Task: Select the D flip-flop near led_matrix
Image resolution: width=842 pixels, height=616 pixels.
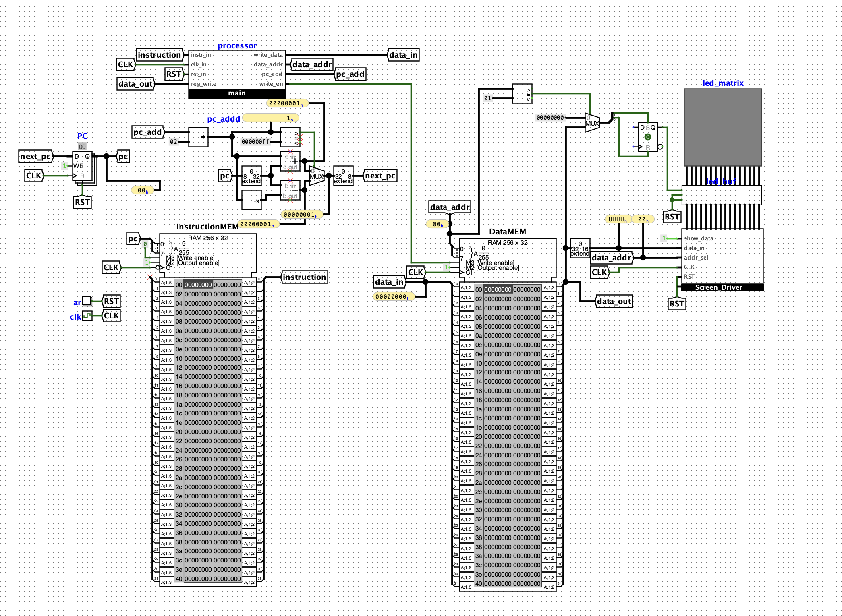Action: point(648,137)
